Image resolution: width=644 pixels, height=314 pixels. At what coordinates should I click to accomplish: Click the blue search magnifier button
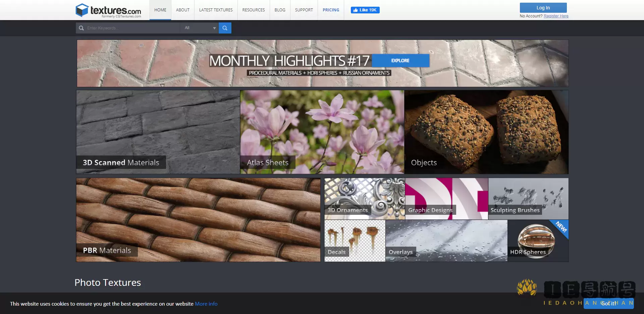(225, 28)
